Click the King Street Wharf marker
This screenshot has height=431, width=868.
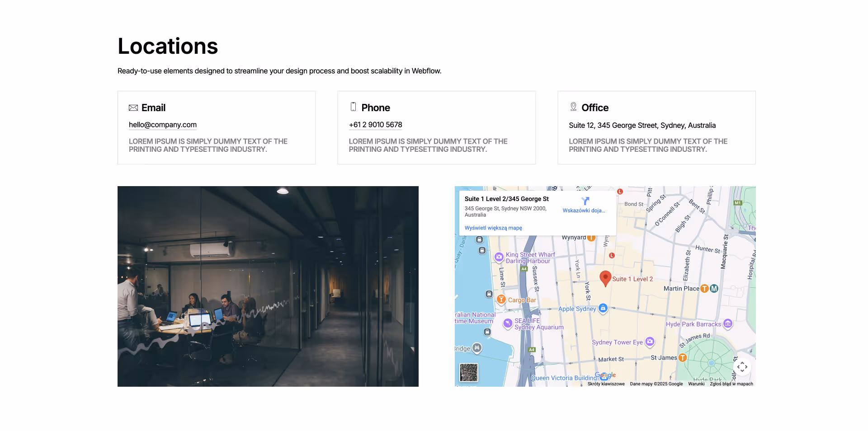click(499, 257)
